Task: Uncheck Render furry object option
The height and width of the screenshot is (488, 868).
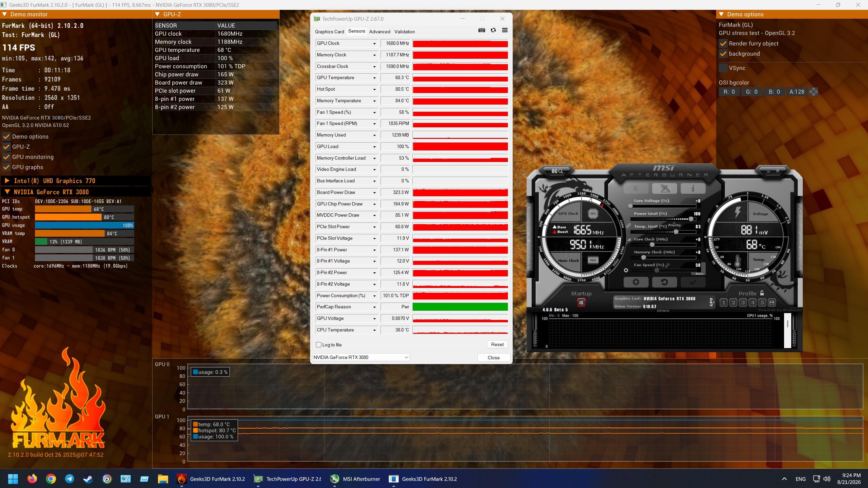Action: 723,43
